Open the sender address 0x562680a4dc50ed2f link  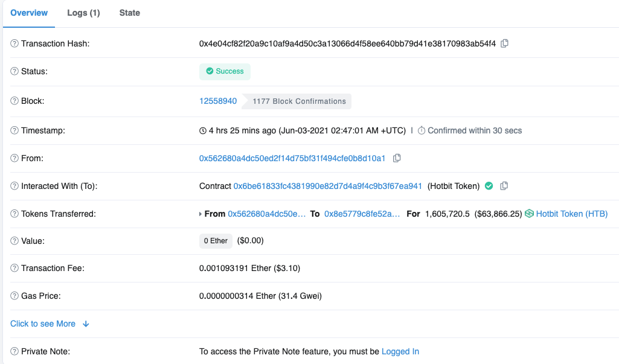click(x=292, y=158)
